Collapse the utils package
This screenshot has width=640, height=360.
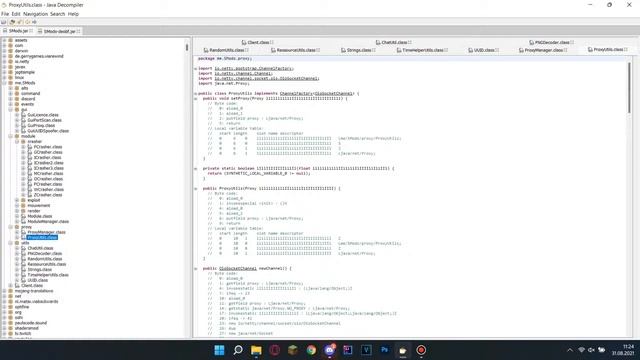coord(11,243)
